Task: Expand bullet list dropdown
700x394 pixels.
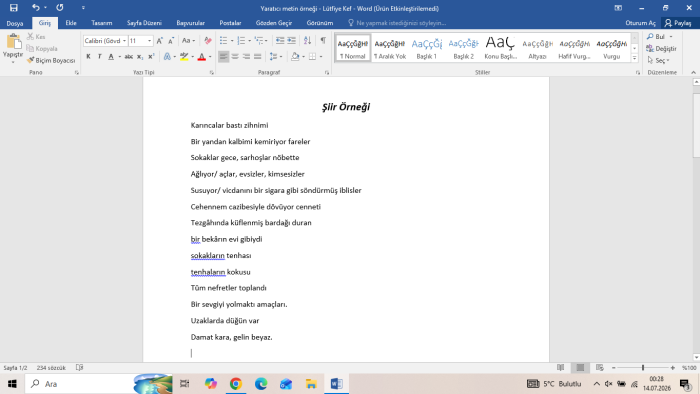Action: (x=232, y=41)
